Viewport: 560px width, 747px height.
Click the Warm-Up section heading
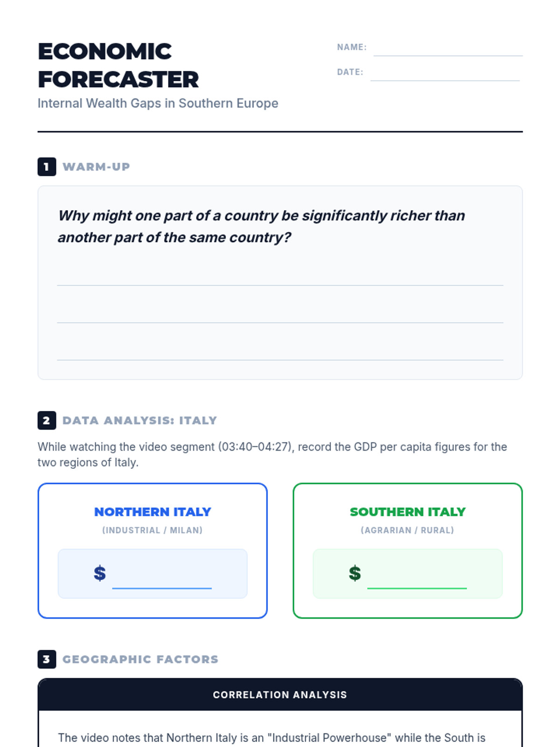(x=96, y=167)
